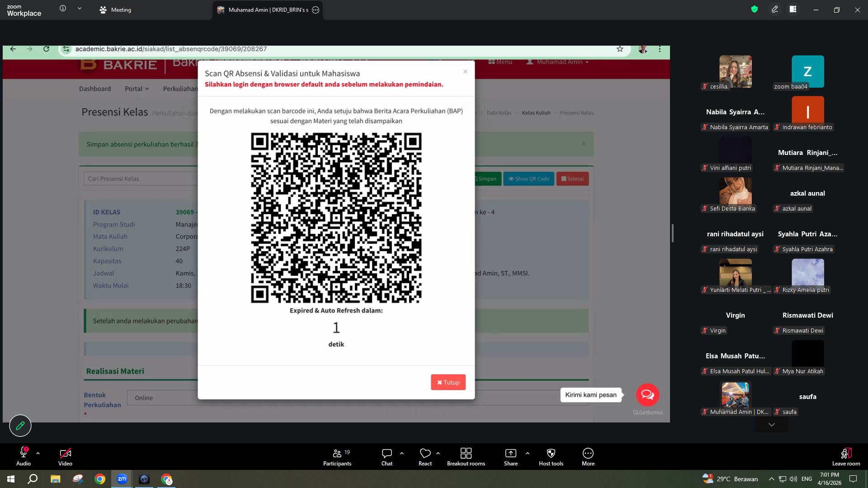Open the Muhamad Amin user dropdown
868x488 pixels.
click(557, 62)
